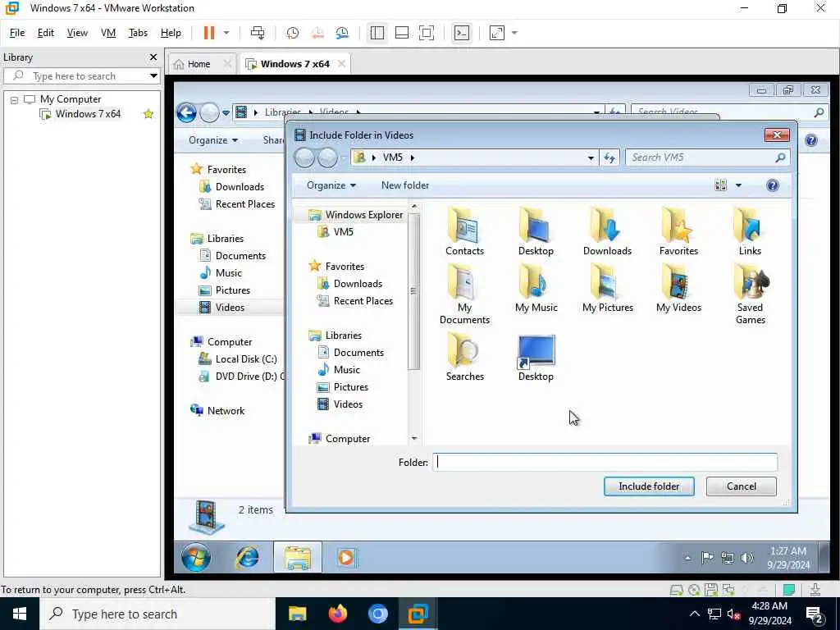Select the My Documents folder icon

coord(464,294)
